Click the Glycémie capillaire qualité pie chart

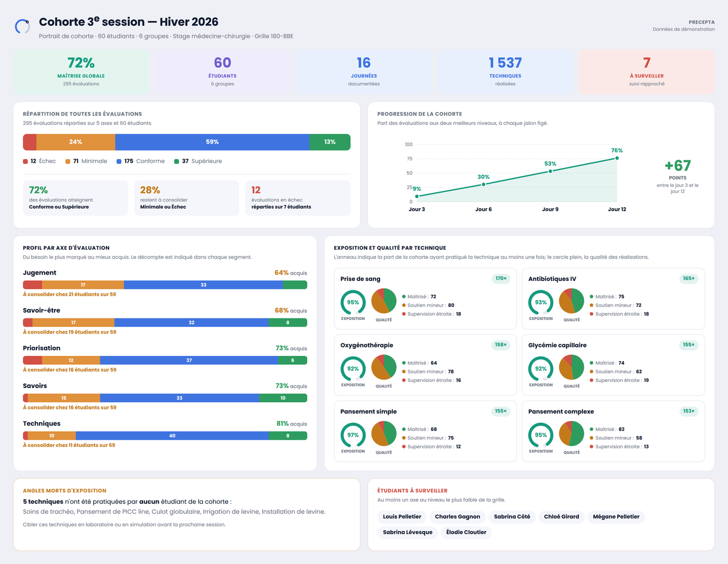(571, 367)
